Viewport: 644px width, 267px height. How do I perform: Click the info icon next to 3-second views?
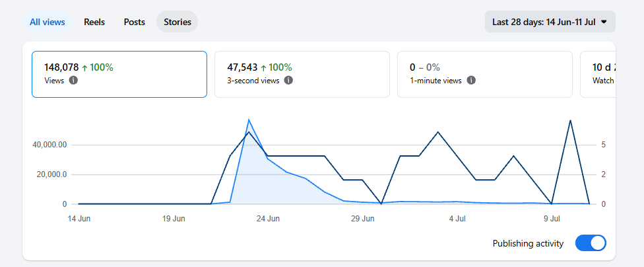point(289,80)
